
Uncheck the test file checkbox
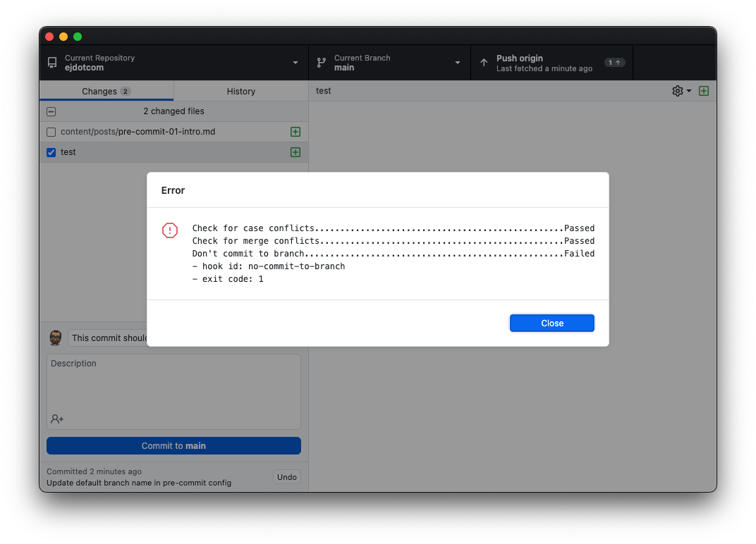pos(51,152)
